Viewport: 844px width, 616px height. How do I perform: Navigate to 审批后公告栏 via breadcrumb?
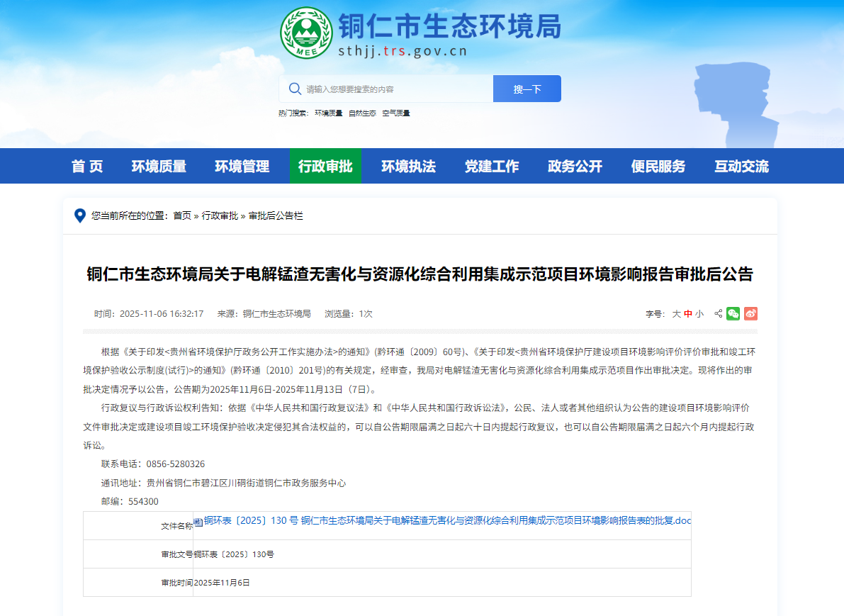click(276, 216)
